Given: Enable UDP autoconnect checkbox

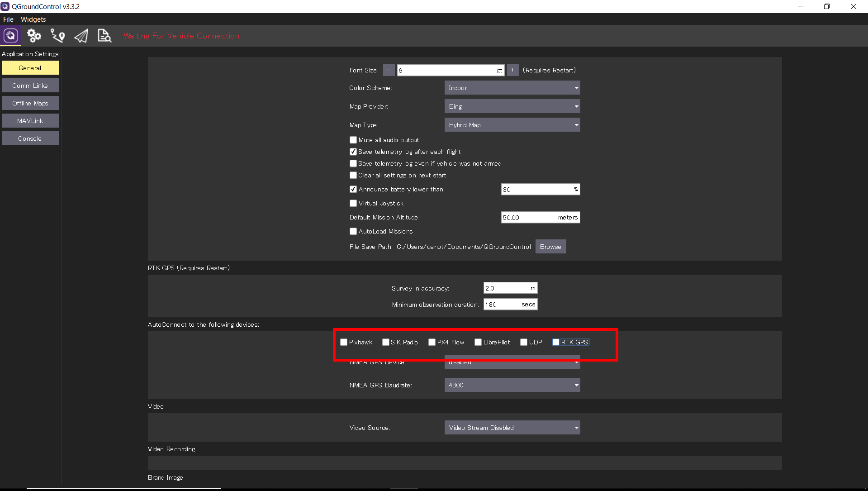Looking at the screenshot, I should (x=524, y=342).
